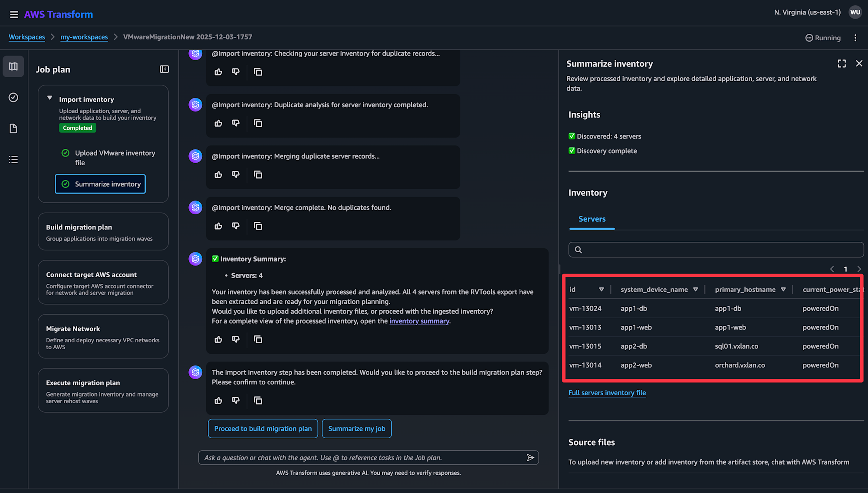Click the send message arrow icon
The height and width of the screenshot is (493, 868).
tap(530, 457)
